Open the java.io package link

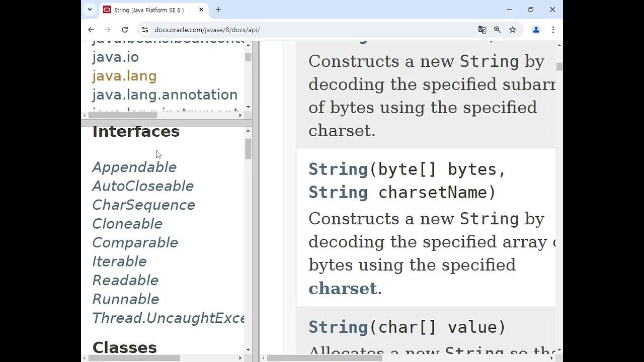[115, 57]
